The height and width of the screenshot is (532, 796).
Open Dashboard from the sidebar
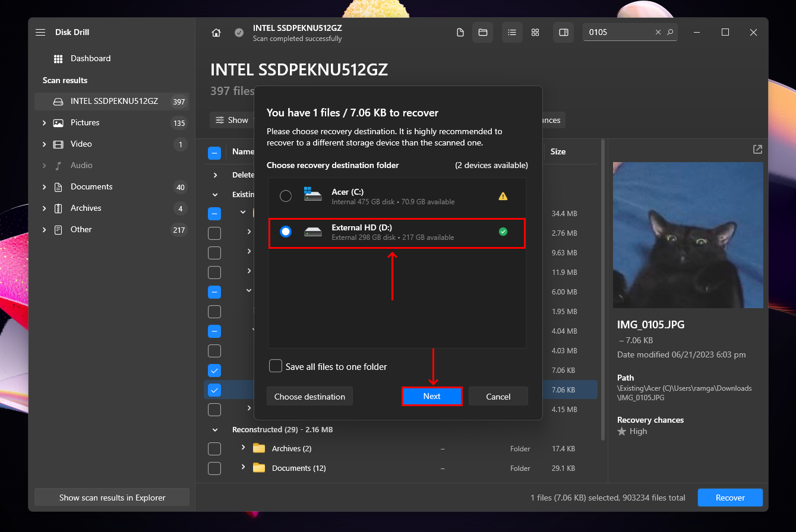90,58
